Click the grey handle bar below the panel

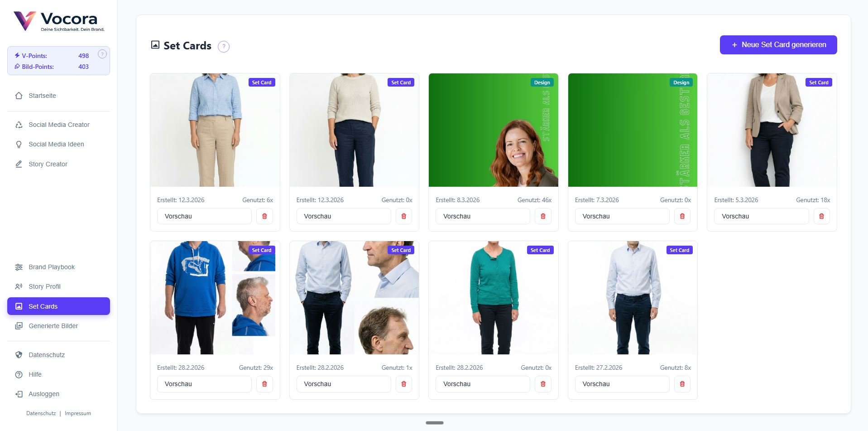click(435, 423)
